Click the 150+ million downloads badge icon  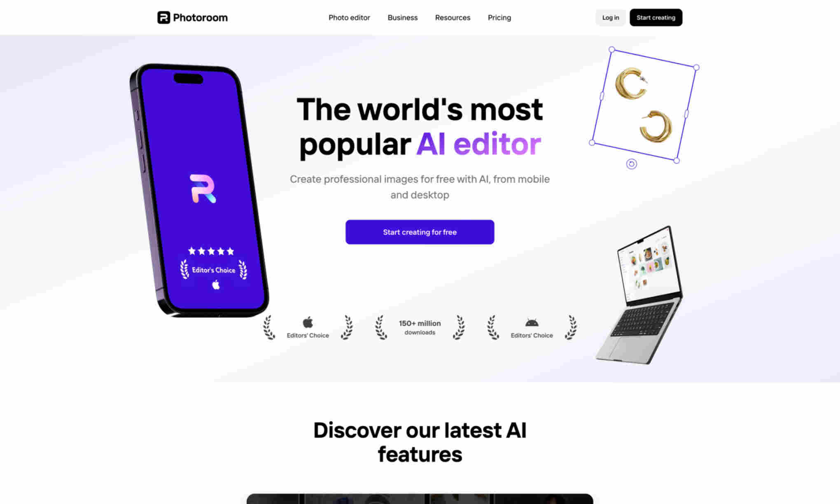420,327
